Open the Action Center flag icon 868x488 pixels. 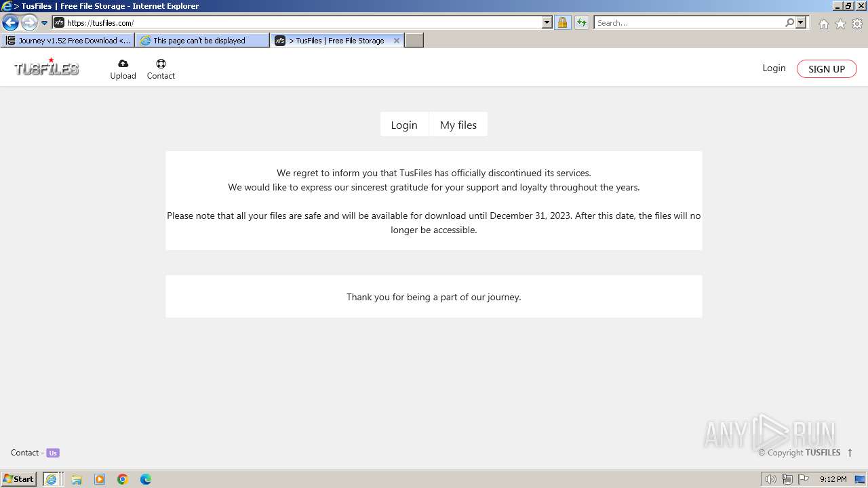click(804, 479)
